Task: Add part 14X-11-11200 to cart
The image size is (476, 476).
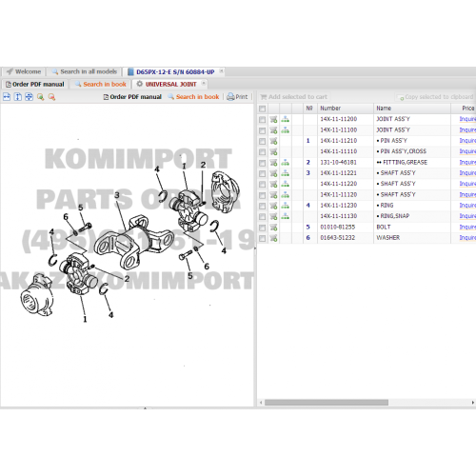Action: click(x=273, y=119)
